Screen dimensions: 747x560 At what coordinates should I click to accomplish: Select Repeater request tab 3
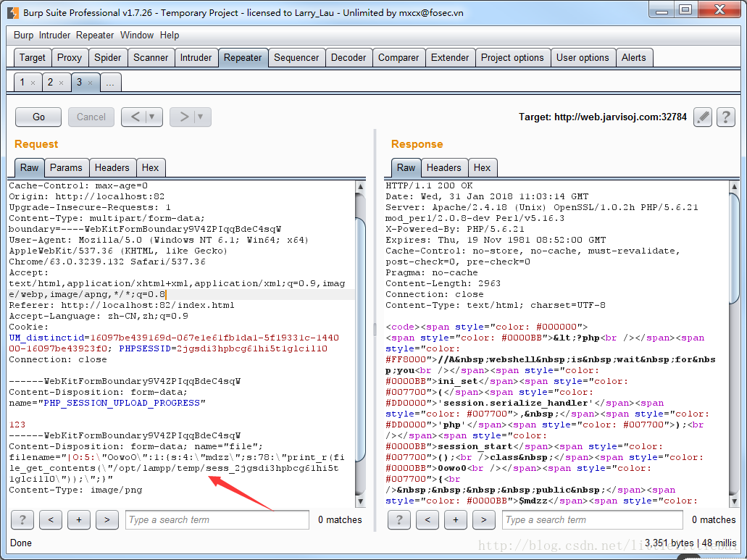pyautogui.click(x=80, y=83)
